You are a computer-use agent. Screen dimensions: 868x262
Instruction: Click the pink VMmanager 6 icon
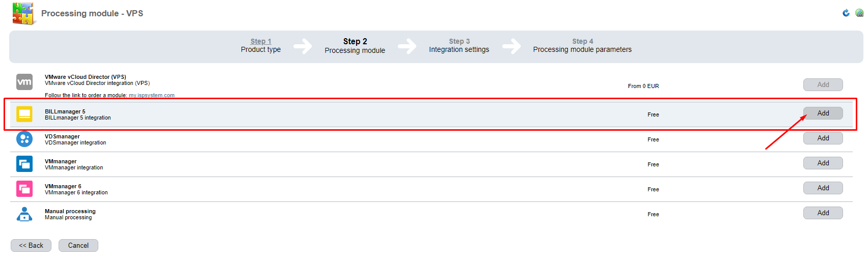(x=24, y=189)
